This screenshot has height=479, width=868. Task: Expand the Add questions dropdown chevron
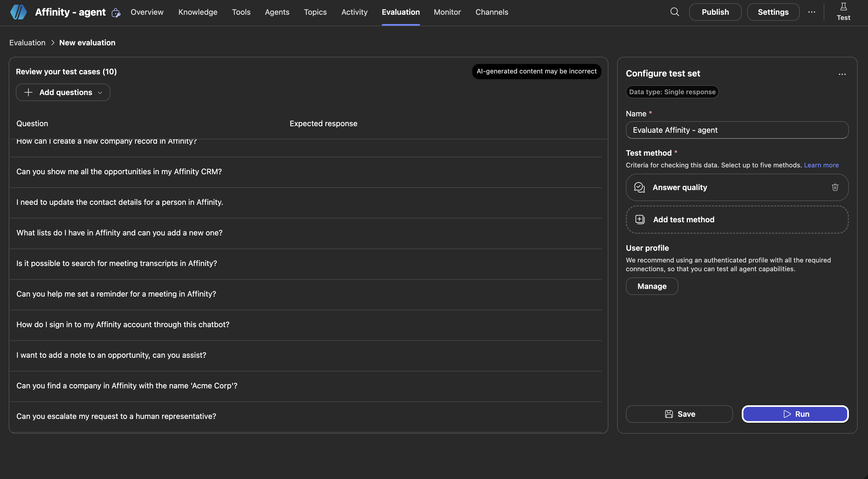click(x=100, y=93)
